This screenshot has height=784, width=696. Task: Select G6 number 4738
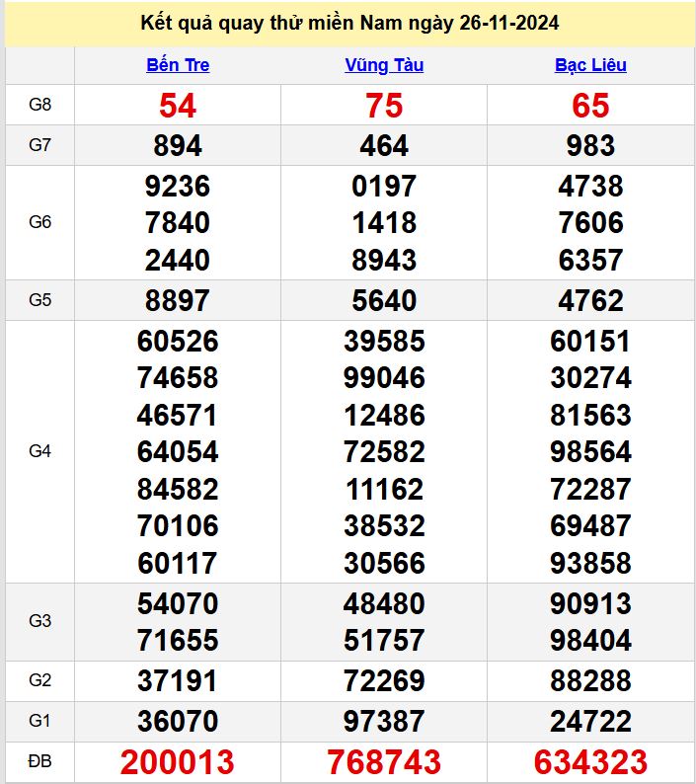pos(590,186)
